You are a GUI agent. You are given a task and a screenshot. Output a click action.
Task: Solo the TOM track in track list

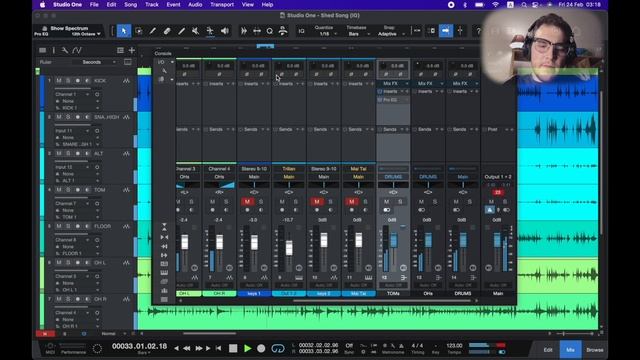(68, 190)
